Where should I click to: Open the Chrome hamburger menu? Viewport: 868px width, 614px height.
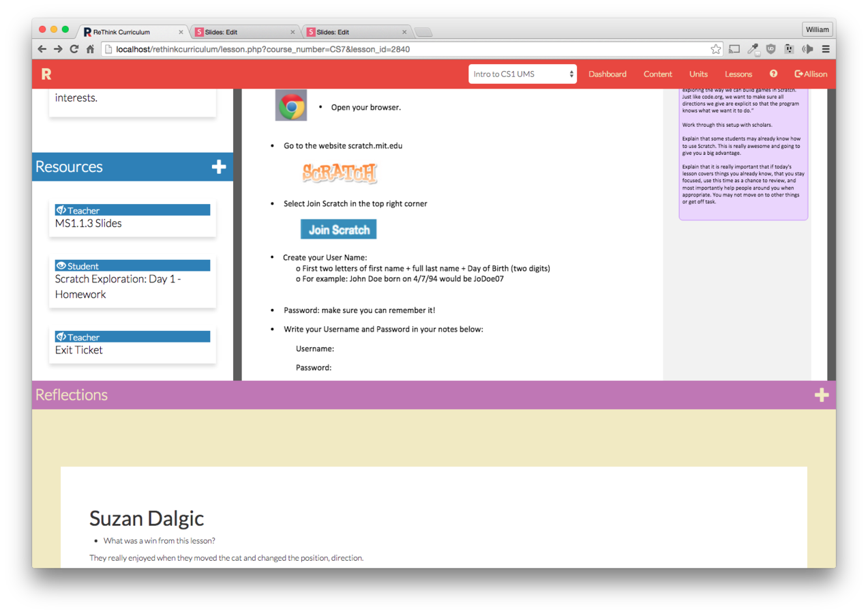point(826,49)
